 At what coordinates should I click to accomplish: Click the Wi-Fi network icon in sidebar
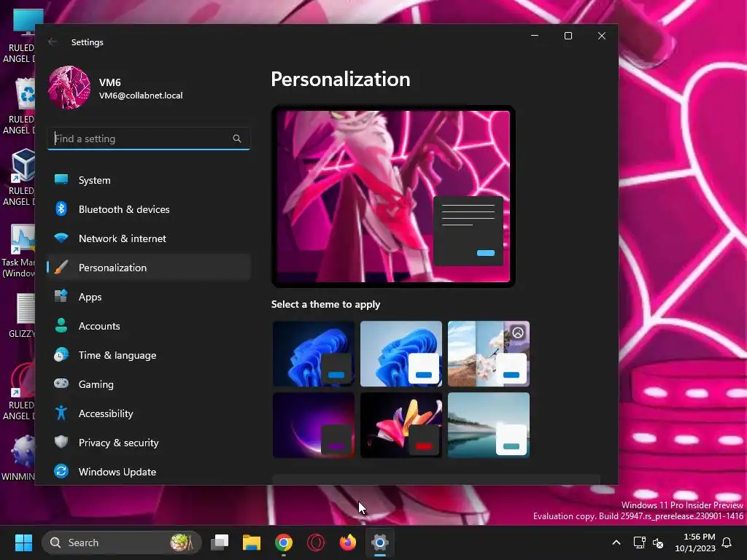[61, 238]
